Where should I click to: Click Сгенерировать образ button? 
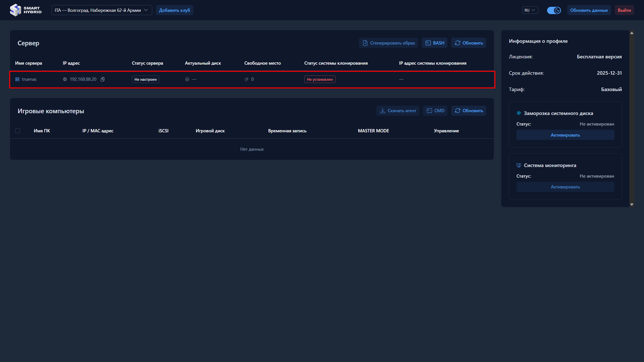pyautogui.click(x=388, y=43)
